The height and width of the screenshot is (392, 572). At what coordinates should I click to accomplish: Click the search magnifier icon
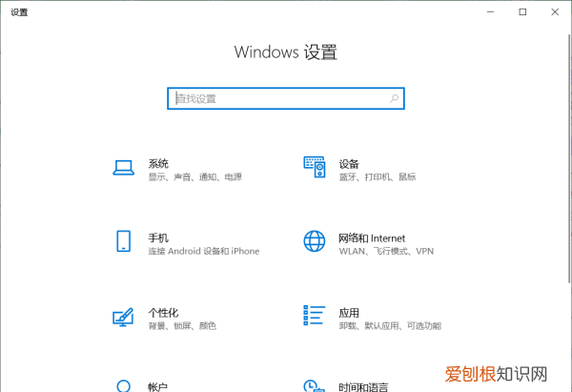pyautogui.click(x=394, y=98)
